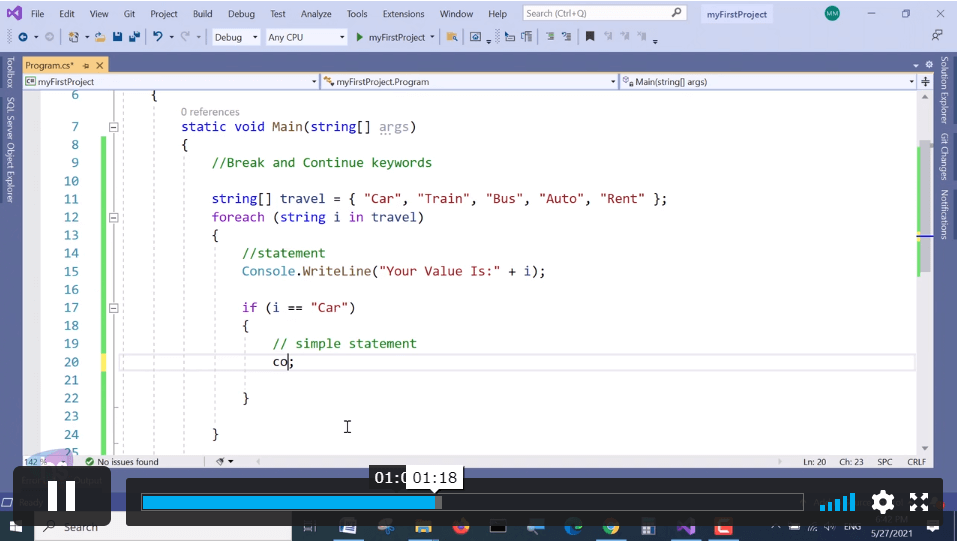Expand the start target dropdown arrow beside myFirstProject
957x542 pixels.
[x=432, y=37]
